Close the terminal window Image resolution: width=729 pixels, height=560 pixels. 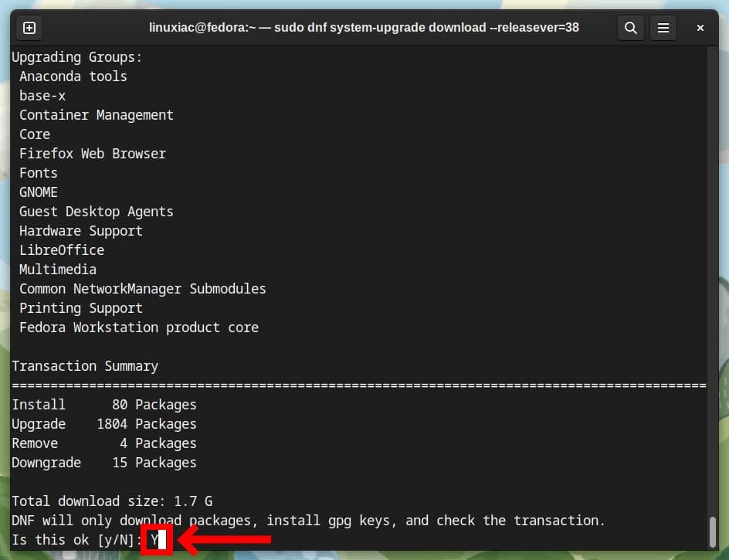pos(700,28)
